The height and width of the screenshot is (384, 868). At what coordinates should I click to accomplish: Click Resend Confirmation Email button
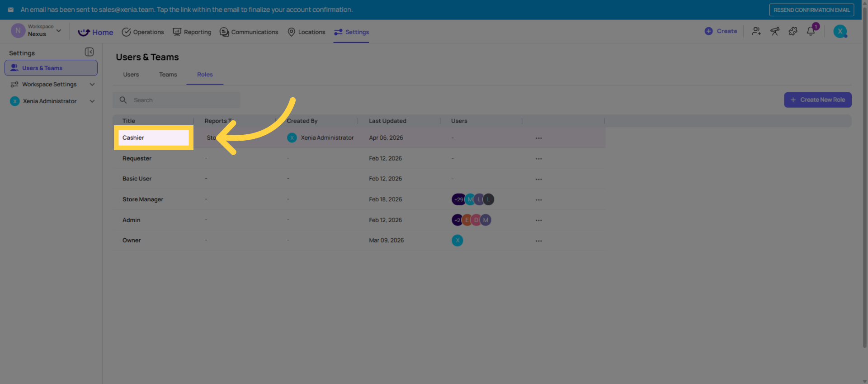pyautogui.click(x=811, y=10)
